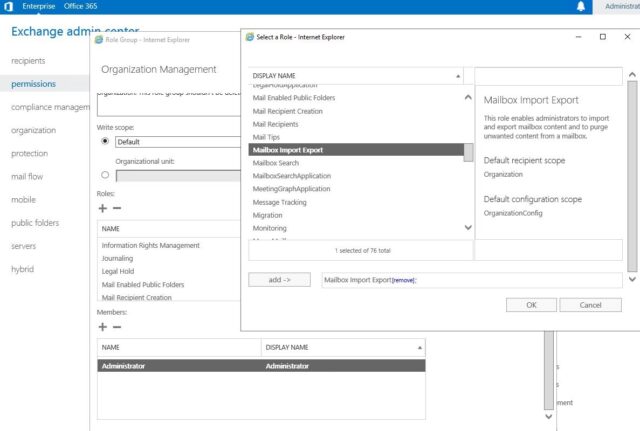The width and height of the screenshot is (640, 431).
Task: Click the add -> button
Action: (279, 280)
